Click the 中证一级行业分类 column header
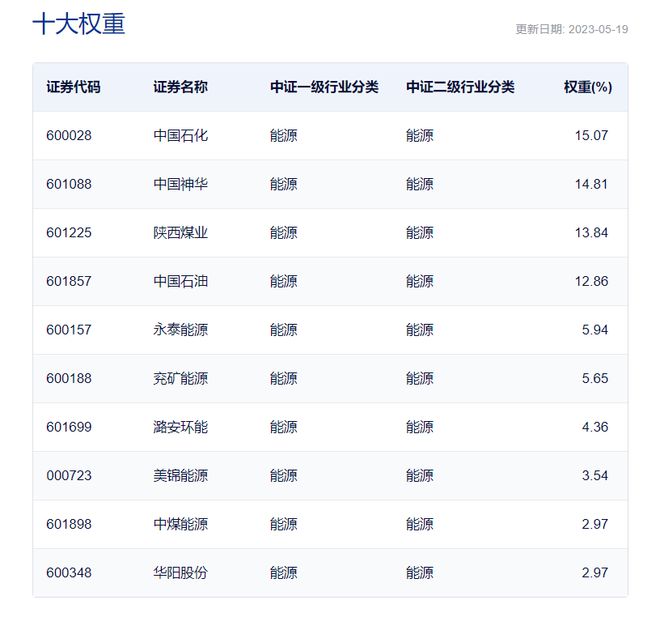The width and height of the screenshot is (660, 617). (x=324, y=87)
